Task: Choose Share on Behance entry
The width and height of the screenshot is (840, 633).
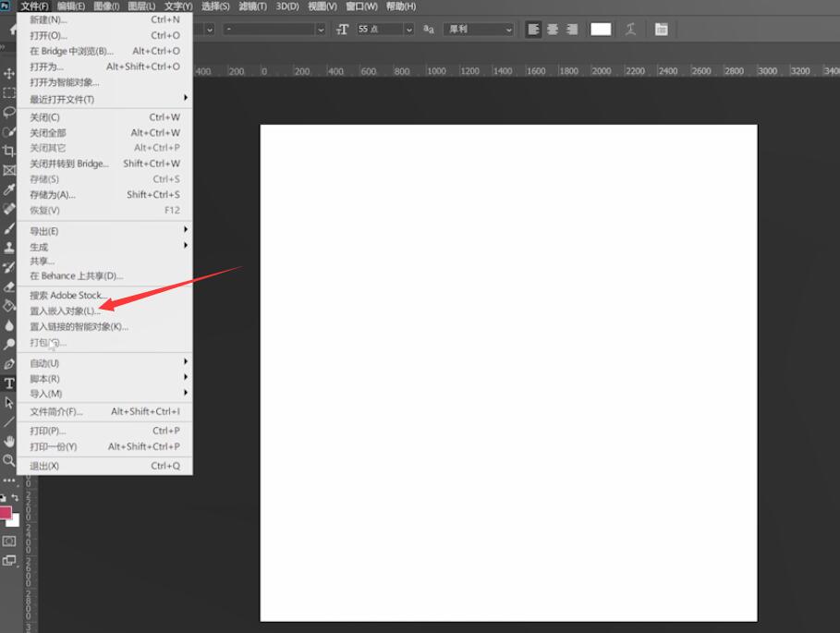Action: coord(105,275)
